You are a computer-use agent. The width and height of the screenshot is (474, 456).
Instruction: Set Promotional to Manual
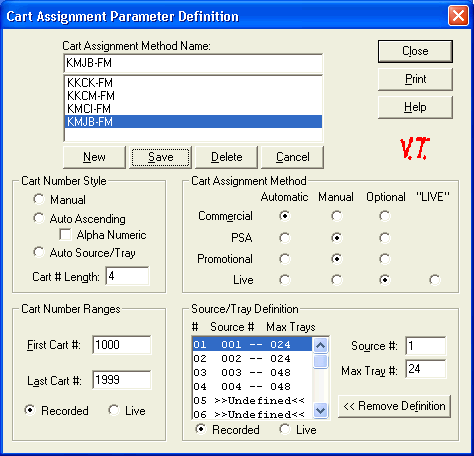pos(337,259)
